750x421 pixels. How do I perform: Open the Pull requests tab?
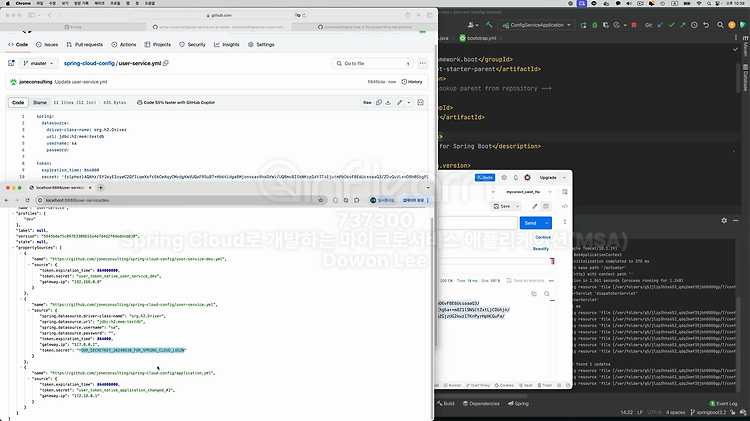[x=85, y=44]
